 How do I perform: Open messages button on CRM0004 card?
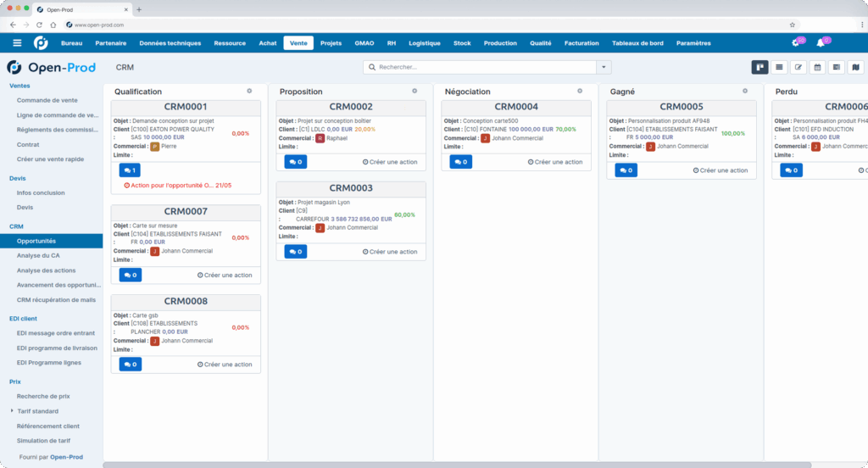pyautogui.click(x=460, y=162)
